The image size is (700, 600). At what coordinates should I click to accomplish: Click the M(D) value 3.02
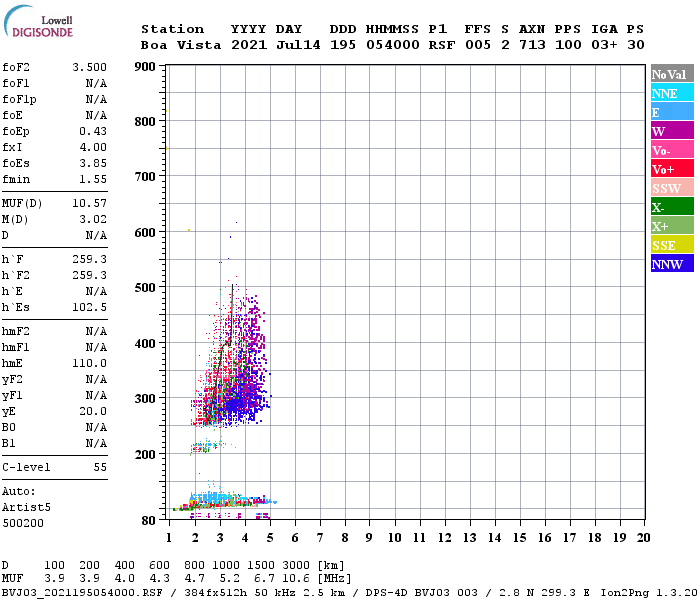pos(93,220)
